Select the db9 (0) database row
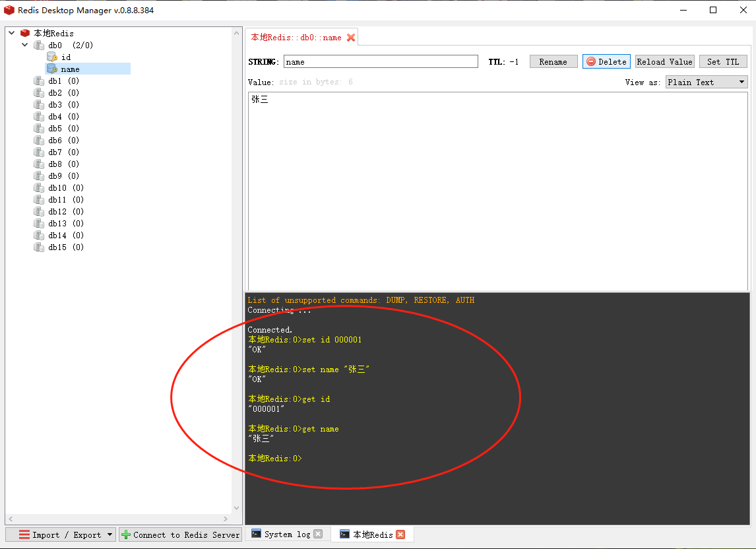Screen dimensions: 756x549 pos(63,176)
